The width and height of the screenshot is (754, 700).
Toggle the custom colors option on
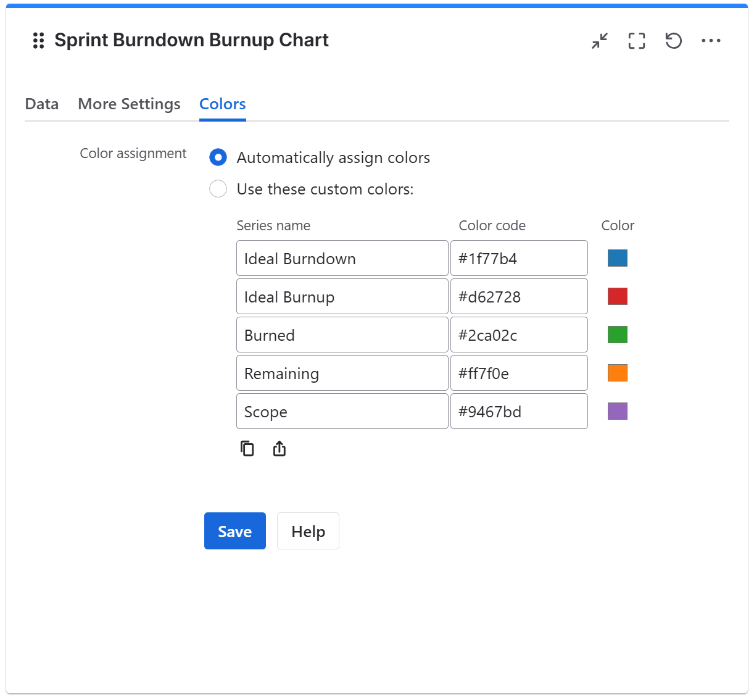point(218,189)
